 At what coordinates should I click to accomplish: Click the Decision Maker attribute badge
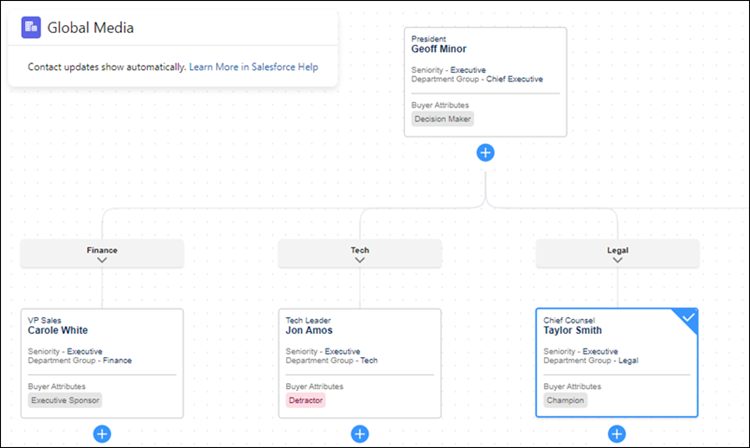coord(442,118)
